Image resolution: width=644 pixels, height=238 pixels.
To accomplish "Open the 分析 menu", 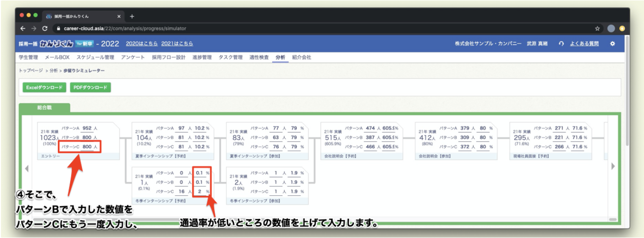I will 281,57.
